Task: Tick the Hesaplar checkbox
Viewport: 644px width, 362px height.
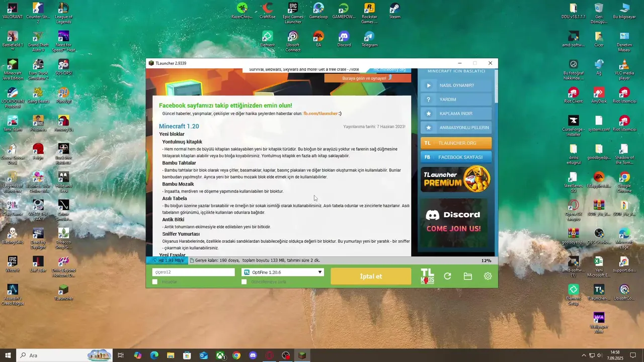Action: coord(155,282)
